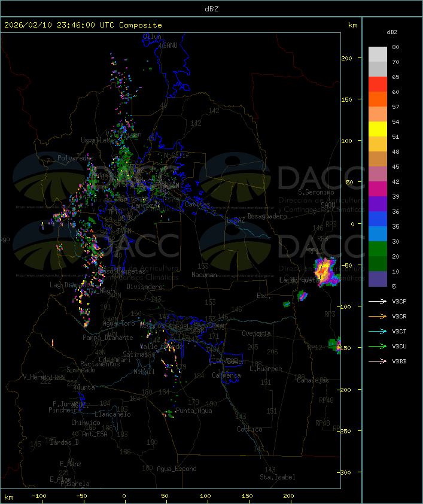The height and width of the screenshot is (504, 423).
Task: Click the Agua_Escond place label
Action: pos(176,469)
